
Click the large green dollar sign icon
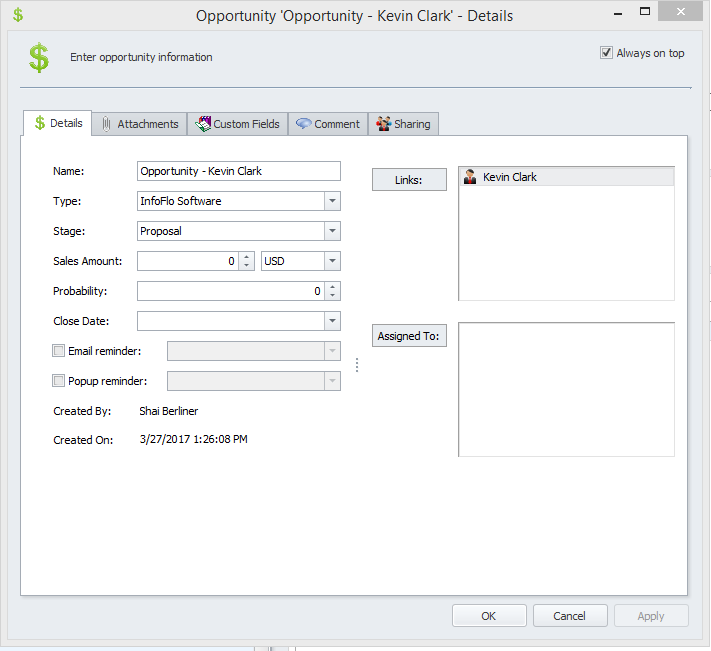39,58
